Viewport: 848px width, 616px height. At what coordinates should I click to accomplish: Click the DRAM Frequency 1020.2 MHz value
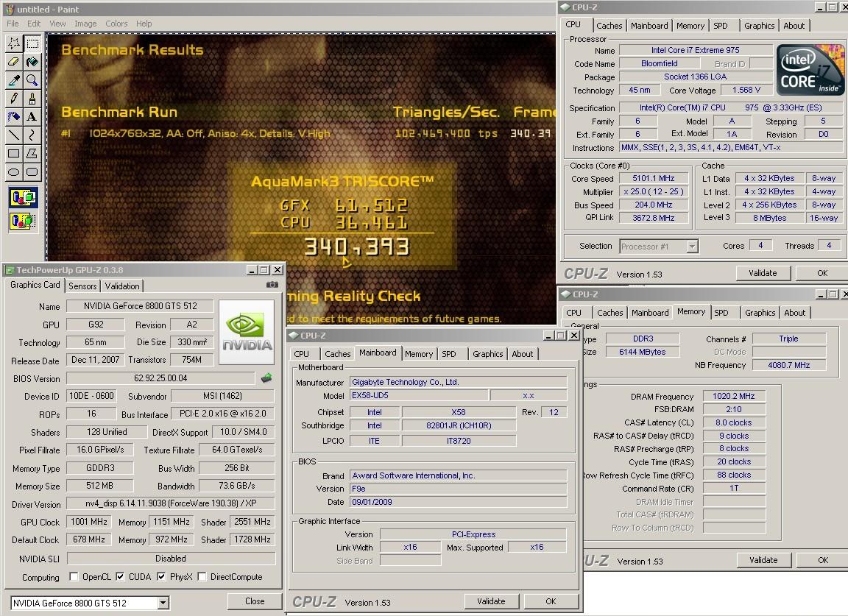(x=733, y=396)
